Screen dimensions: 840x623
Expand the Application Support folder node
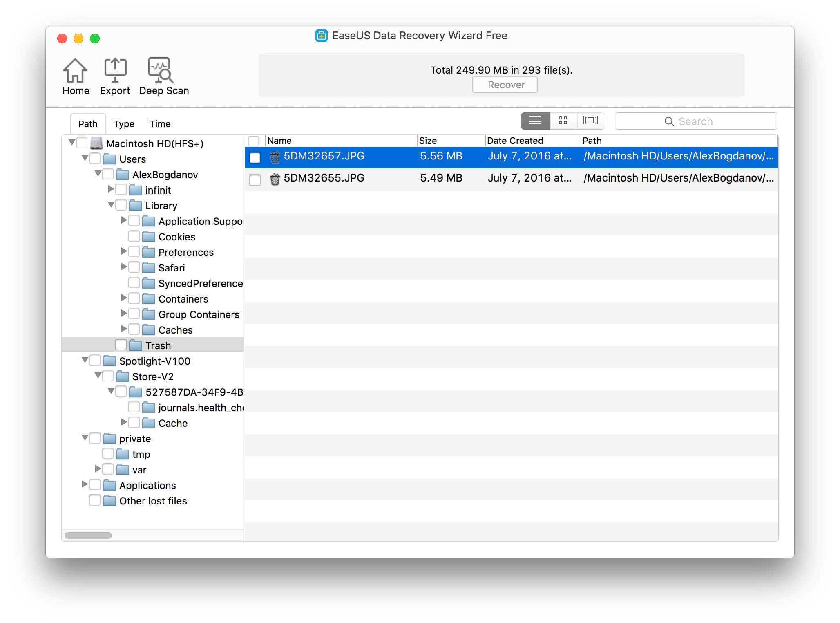(x=124, y=220)
